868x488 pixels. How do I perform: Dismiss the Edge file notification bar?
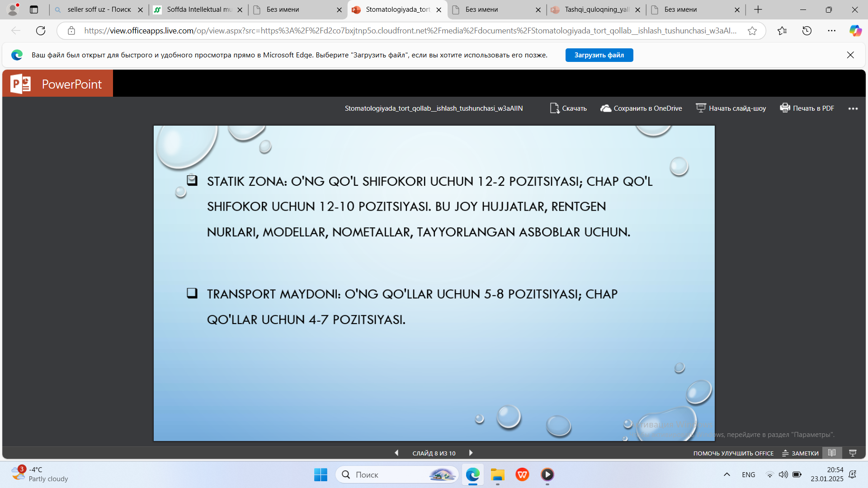coord(850,55)
